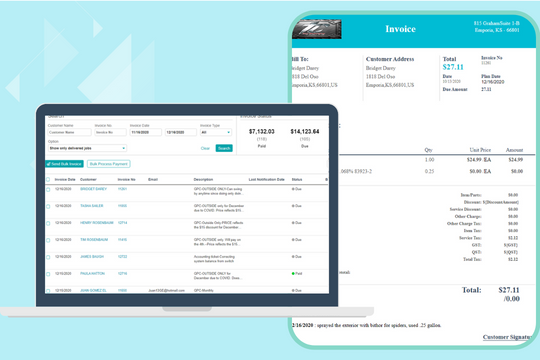The width and height of the screenshot is (540, 360).
Task: Click the Email column header
Action: pos(153,179)
